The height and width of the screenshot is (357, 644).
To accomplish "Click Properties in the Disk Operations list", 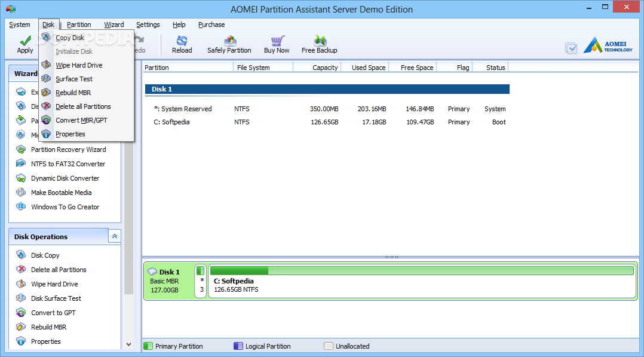I will pos(46,342).
